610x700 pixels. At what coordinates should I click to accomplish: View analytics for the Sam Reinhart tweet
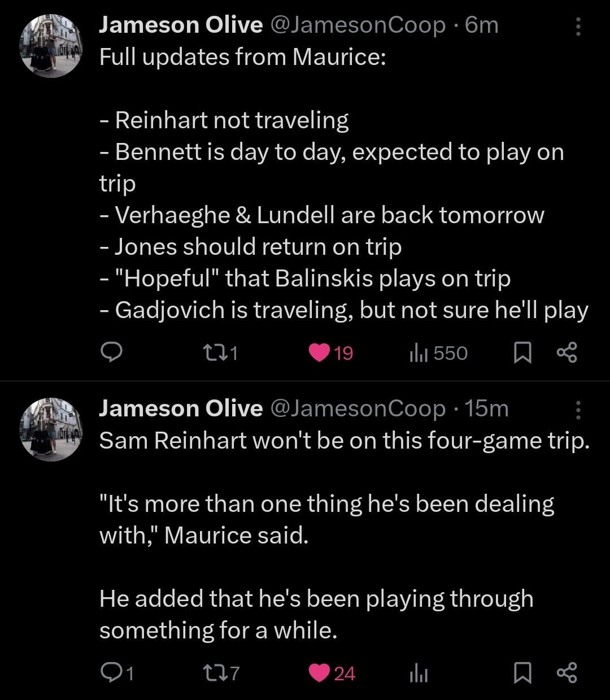[x=418, y=673]
